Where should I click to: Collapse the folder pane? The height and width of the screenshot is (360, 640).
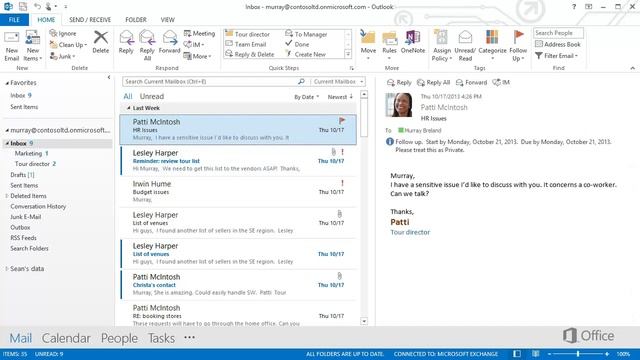[x=109, y=77]
